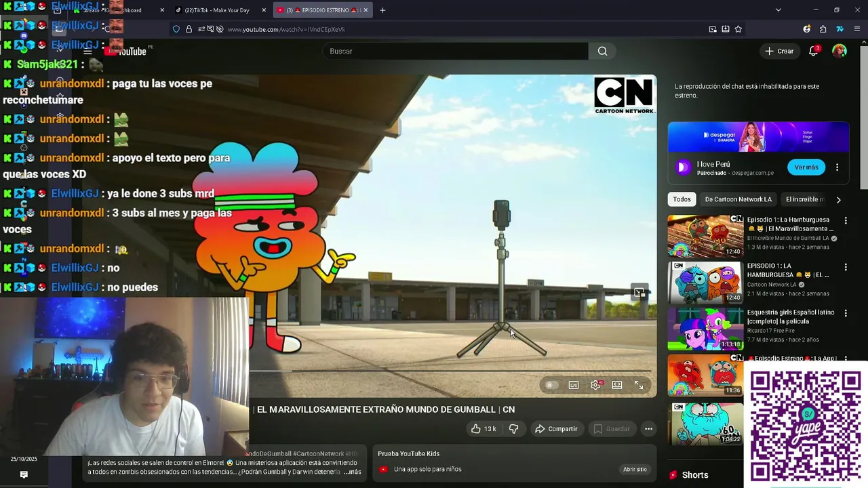Share the video via Compartir
This screenshot has height=488, width=868.
(x=556, y=429)
